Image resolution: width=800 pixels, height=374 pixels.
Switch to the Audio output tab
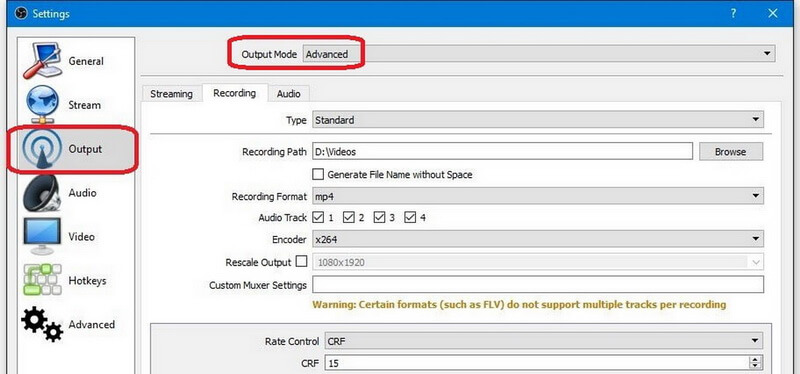pyautogui.click(x=288, y=94)
